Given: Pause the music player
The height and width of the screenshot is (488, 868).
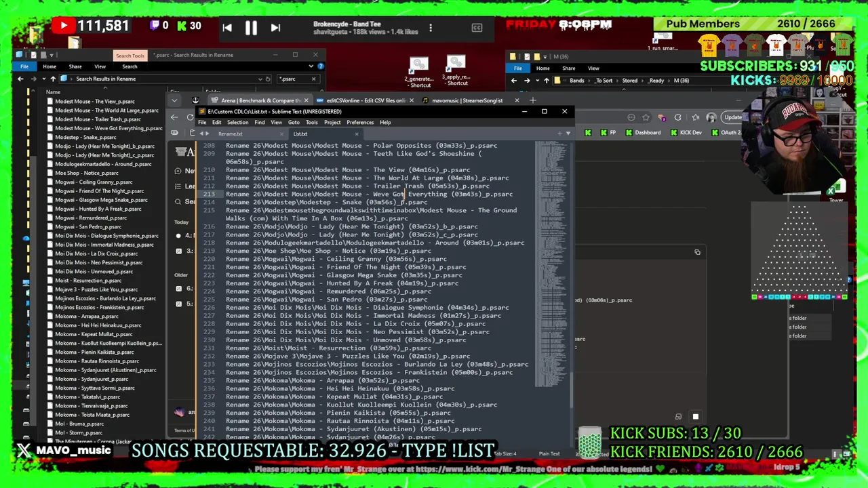Looking at the screenshot, I should click(x=250, y=28).
